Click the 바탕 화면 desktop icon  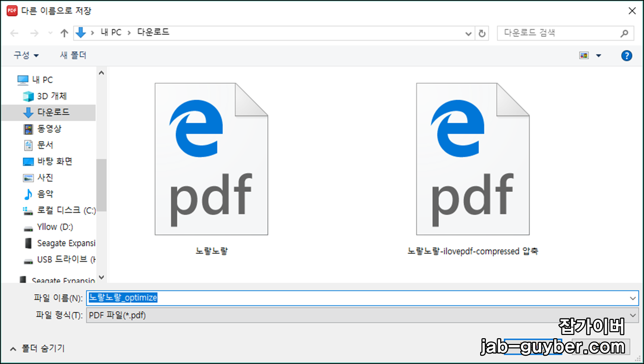click(x=28, y=162)
